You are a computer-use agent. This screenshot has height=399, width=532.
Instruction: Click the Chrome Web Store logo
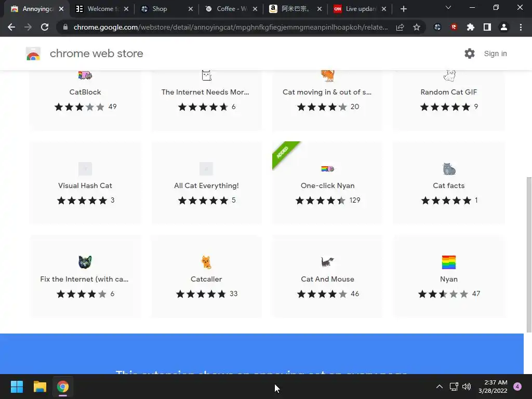[x=33, y=54]
